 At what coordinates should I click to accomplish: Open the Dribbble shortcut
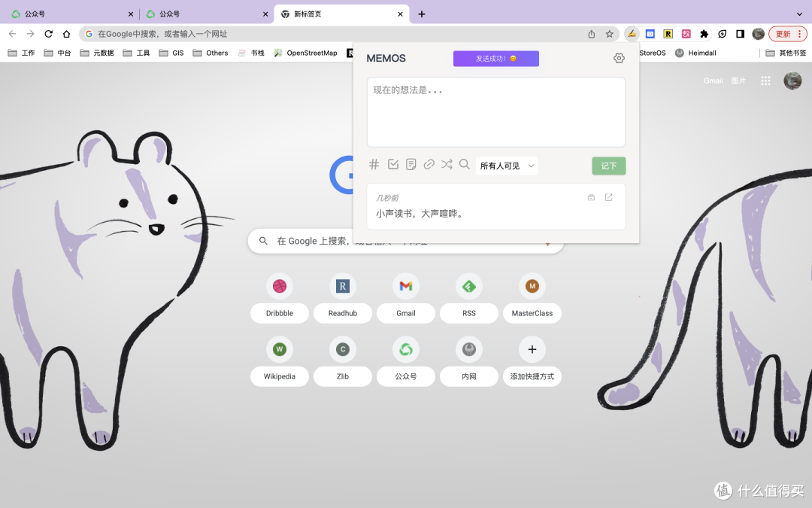(x=280, y=298)
